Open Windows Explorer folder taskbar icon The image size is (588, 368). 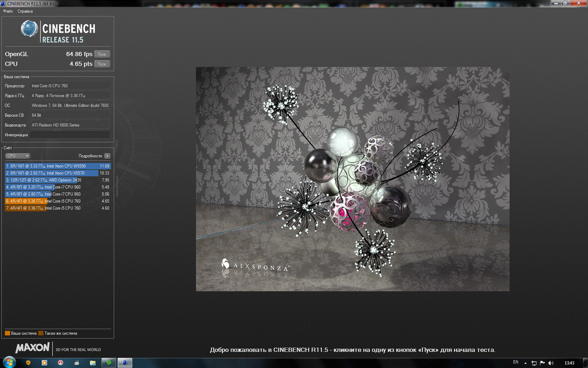pos(93,363)
